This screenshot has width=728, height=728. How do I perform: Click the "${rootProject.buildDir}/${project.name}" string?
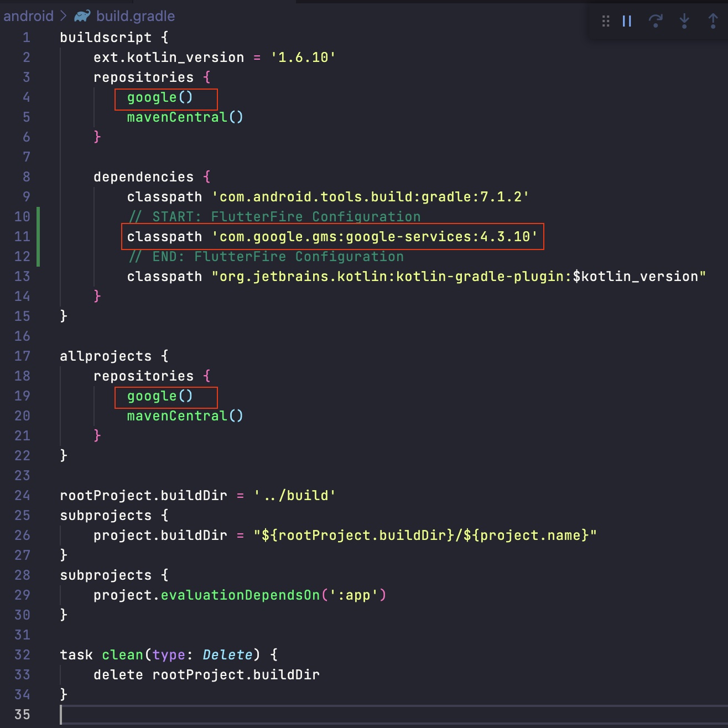tap(425, 535)
